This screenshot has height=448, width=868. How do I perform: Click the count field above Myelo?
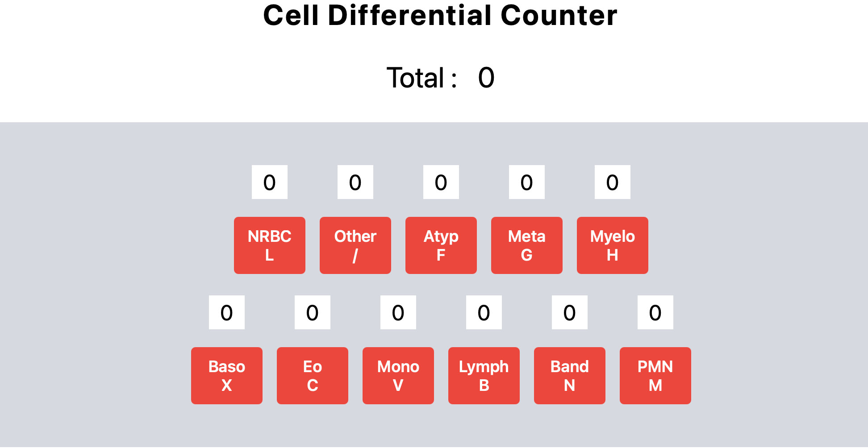pos(613,182)
